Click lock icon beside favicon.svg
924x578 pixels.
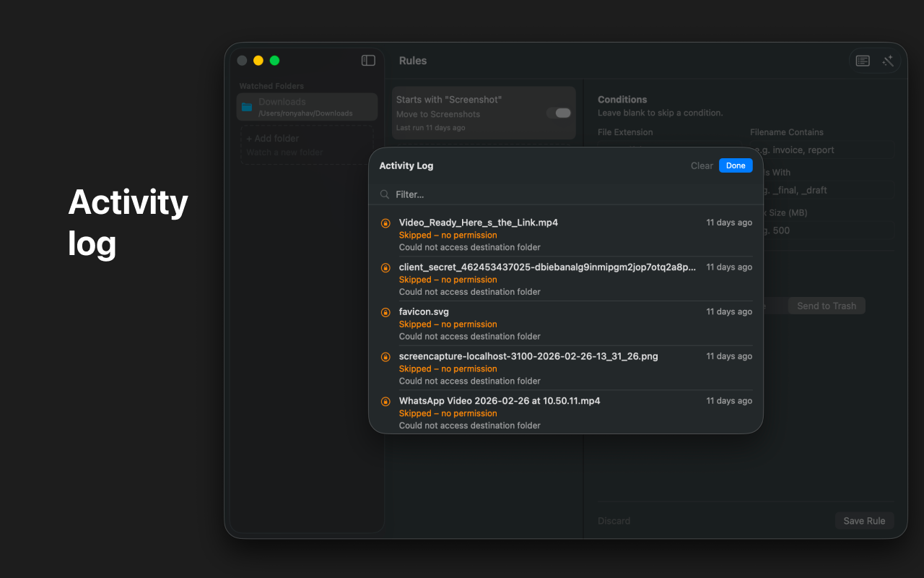tap(385, 312)
